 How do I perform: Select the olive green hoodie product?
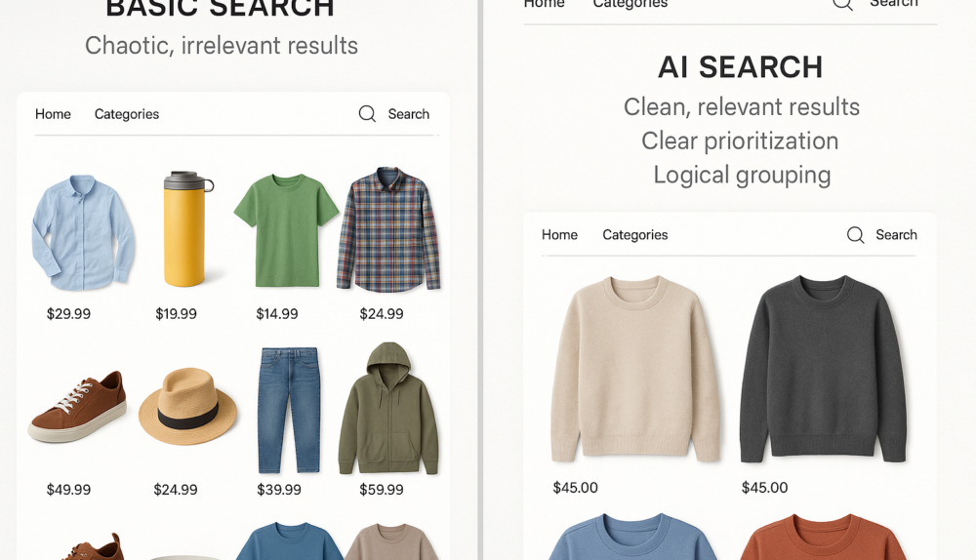click(x=388, y=410)
